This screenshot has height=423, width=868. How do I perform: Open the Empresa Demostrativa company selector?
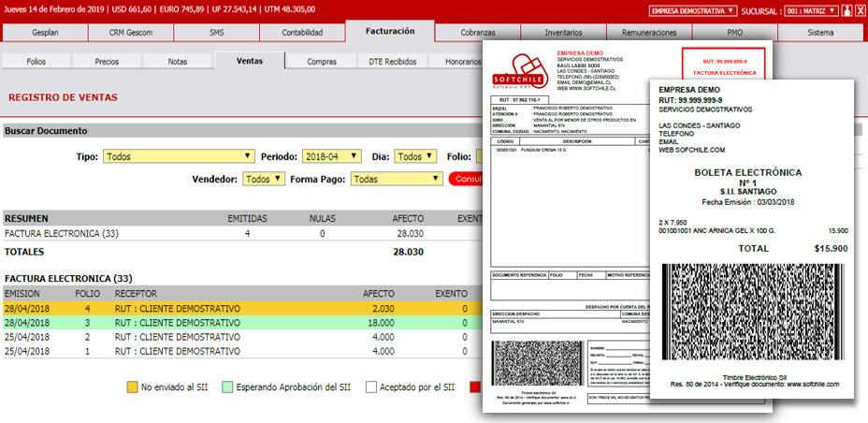(693, 11)
